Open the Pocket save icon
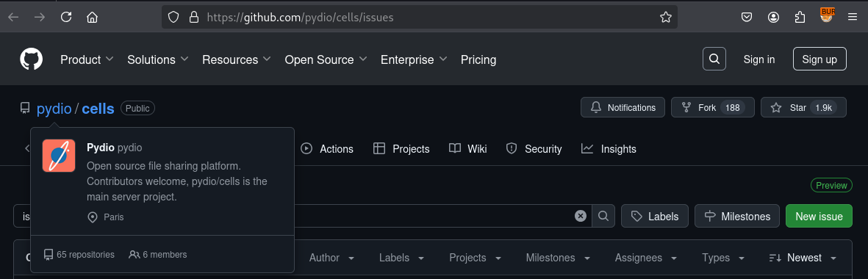 (747, 17)
